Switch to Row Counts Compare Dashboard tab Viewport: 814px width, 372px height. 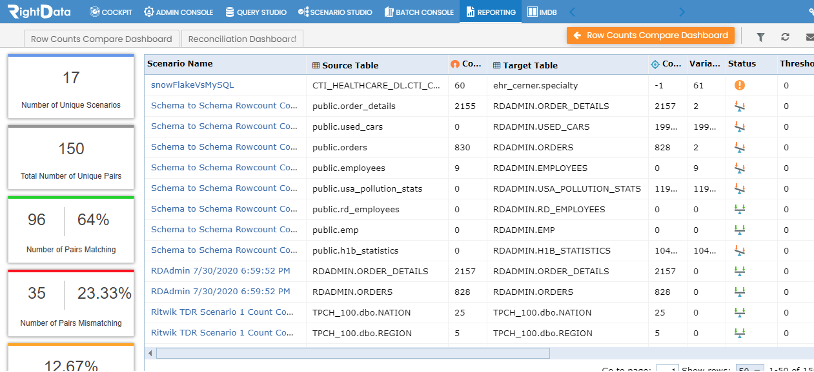coord(101,39)
